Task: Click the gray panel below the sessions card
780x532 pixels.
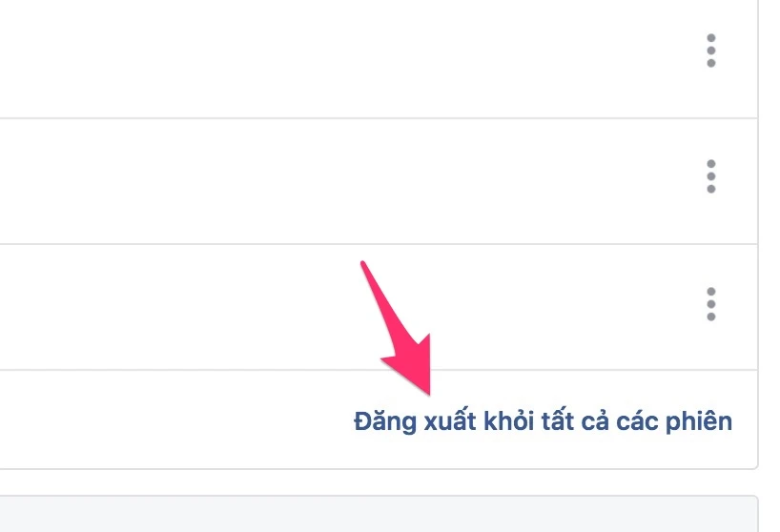Action: pyautogui.click(x=378, y=514)
